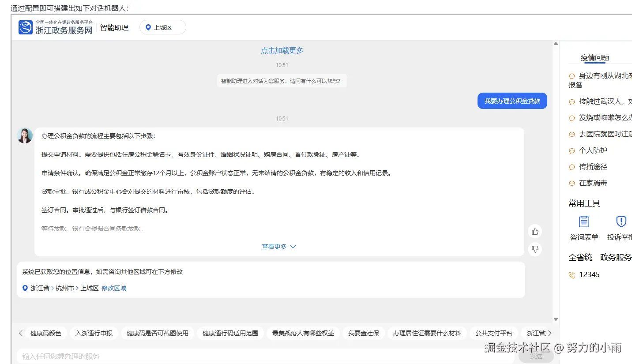The height and width of the screenshot is (364, 632).
Task: Click the right arrow of suggestion chips
Action: (549, 333)
